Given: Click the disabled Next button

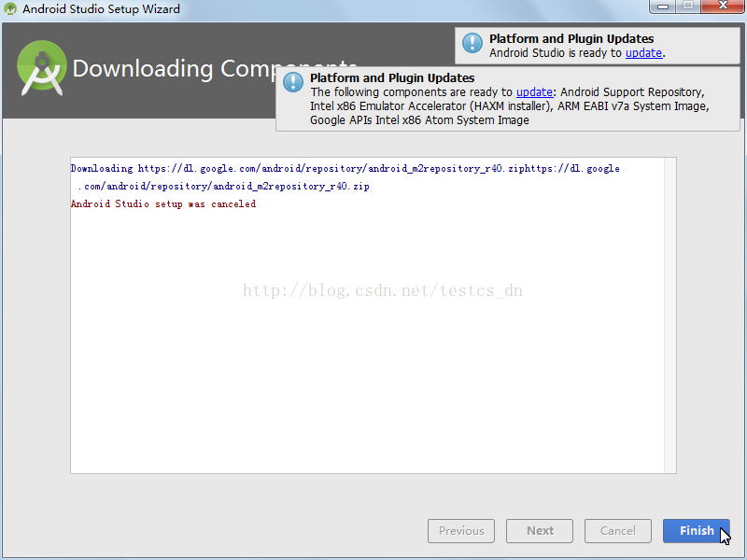Looking at the screenshot, I should pos(540,530).
